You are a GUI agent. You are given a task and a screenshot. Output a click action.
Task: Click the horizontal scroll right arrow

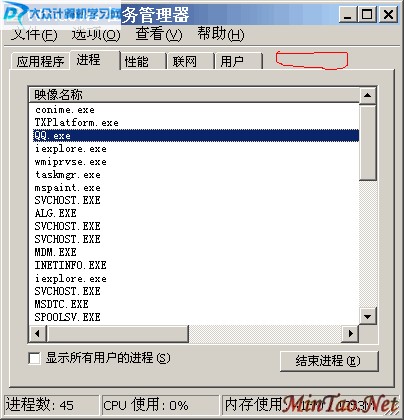tap(350, 333)
